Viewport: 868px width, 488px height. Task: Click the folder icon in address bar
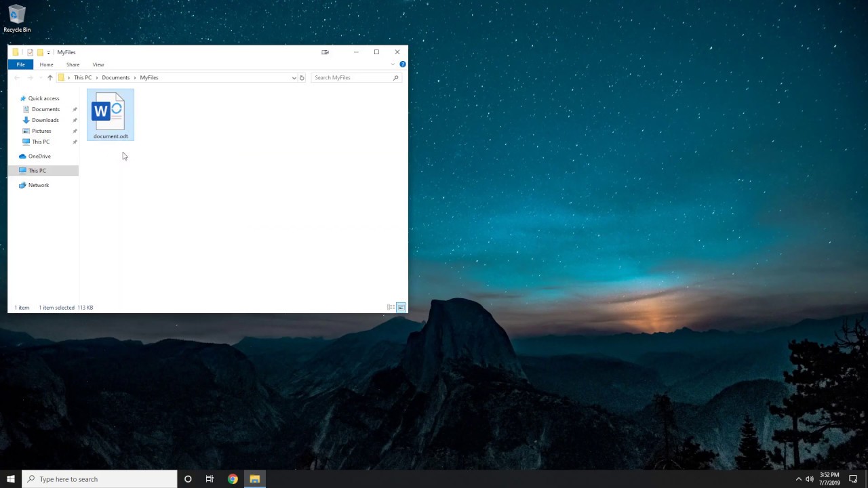61,77
